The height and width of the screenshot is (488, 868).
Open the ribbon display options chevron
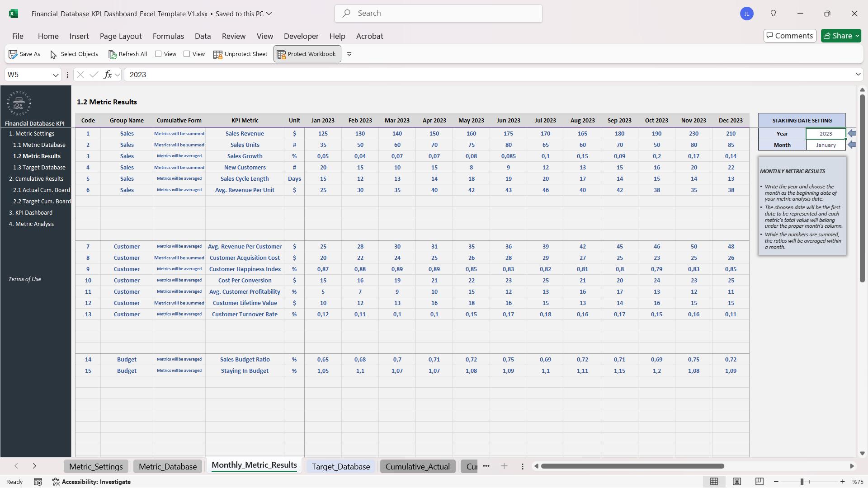pos(349,54)
